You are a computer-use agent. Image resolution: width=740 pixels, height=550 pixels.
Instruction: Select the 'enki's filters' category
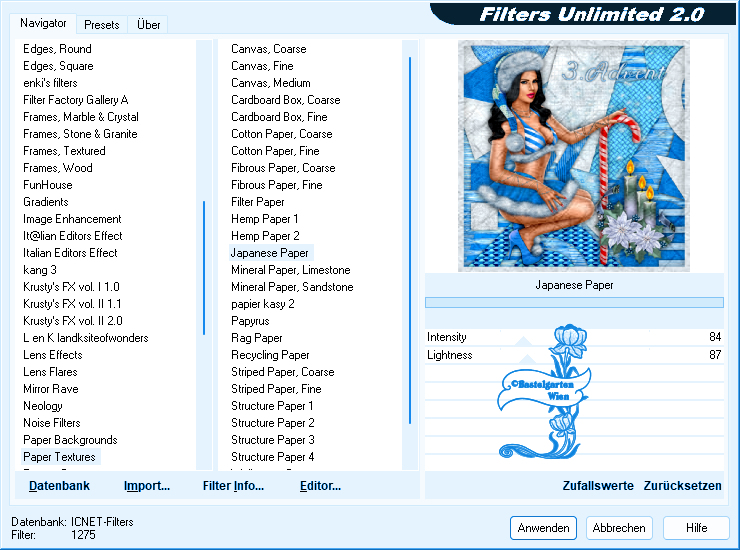pos(50,83)
